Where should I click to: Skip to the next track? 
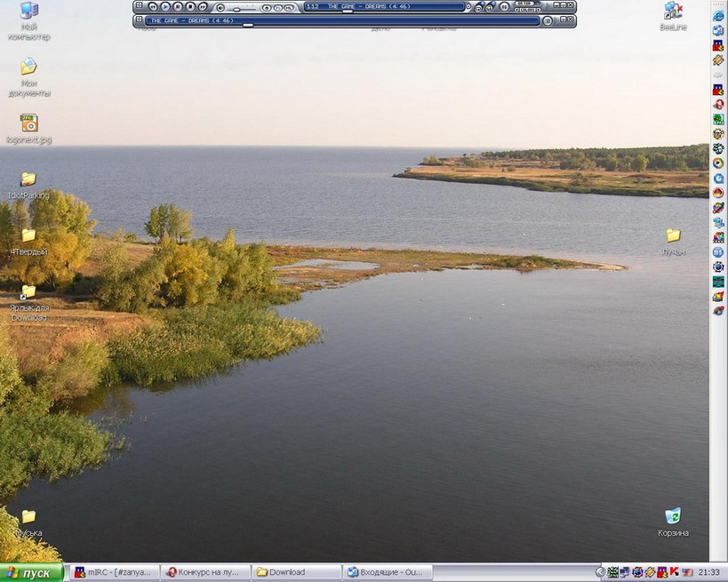pyautogui.click(x=203, y=7)
